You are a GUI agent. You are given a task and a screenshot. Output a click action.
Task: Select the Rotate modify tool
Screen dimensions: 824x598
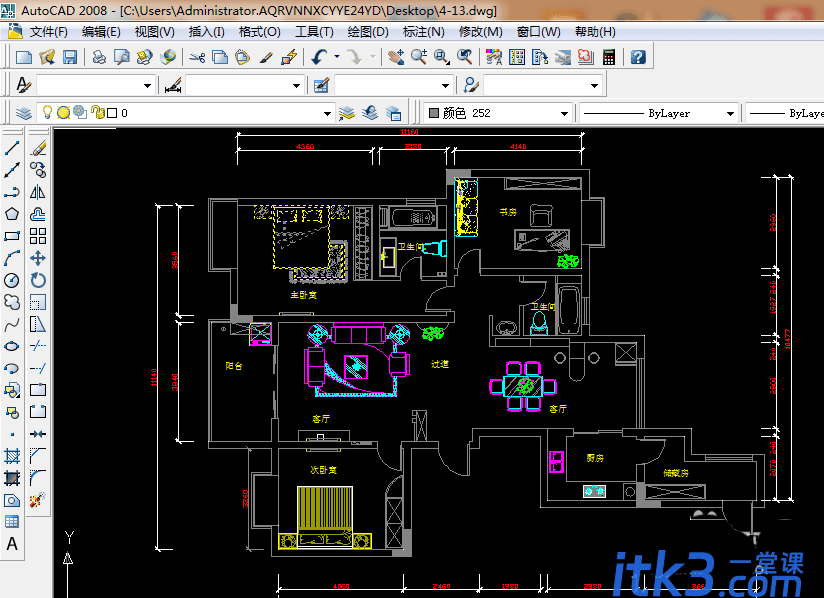[38, 280]
